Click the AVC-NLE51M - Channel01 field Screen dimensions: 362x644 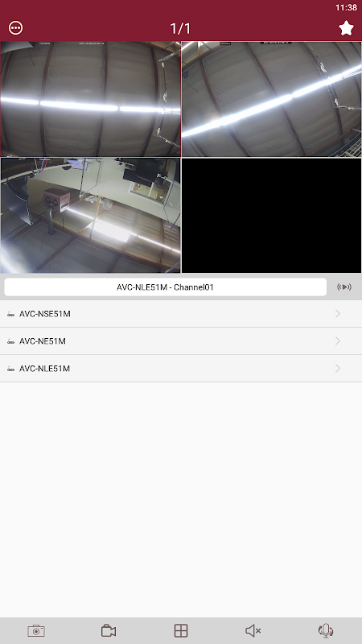[166, 287]
